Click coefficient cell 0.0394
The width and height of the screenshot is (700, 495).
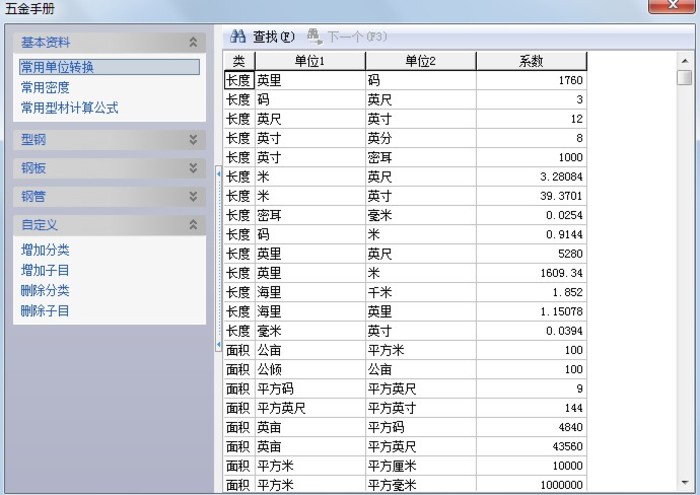(531, 331)
